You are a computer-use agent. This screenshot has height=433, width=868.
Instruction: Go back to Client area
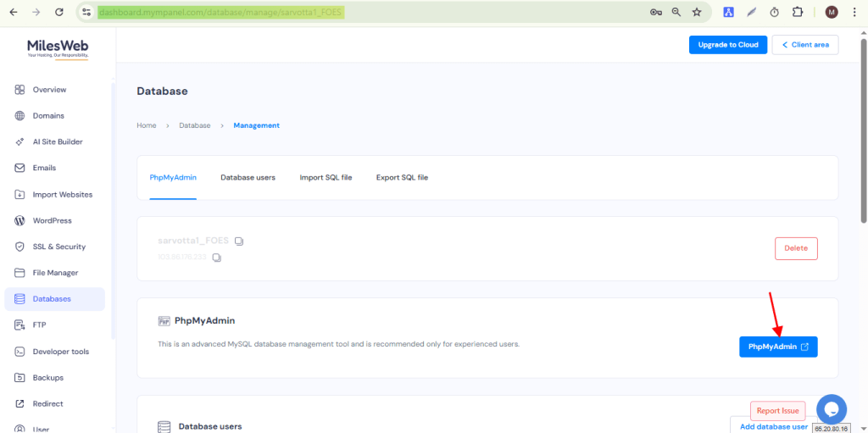click(805, 45)
